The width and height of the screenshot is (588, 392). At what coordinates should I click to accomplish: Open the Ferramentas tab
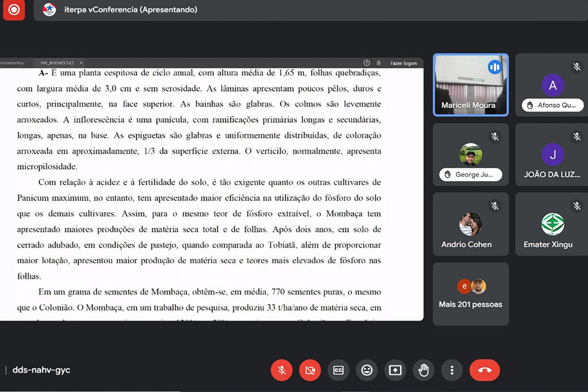pos(12,63)
